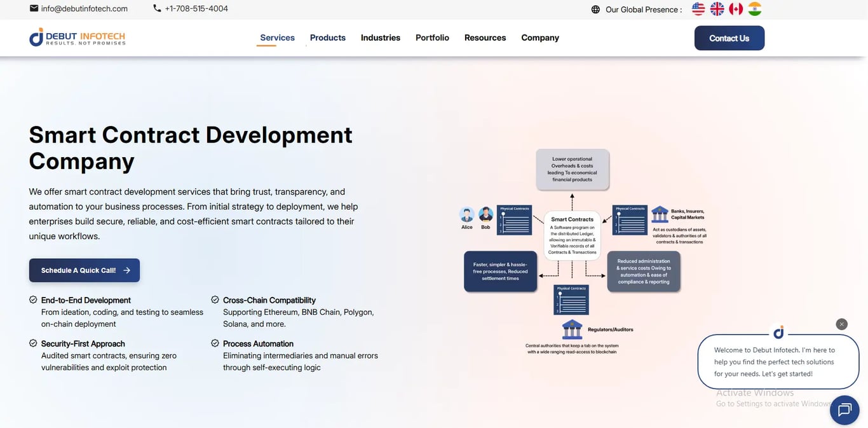
Task: Click checkmark icon beside End-to-End Development
Action: click(33, 300)
